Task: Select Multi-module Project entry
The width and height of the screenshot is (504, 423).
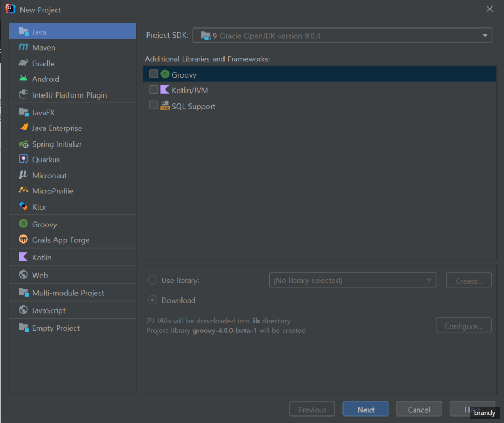Action: [x=72, y=293]
